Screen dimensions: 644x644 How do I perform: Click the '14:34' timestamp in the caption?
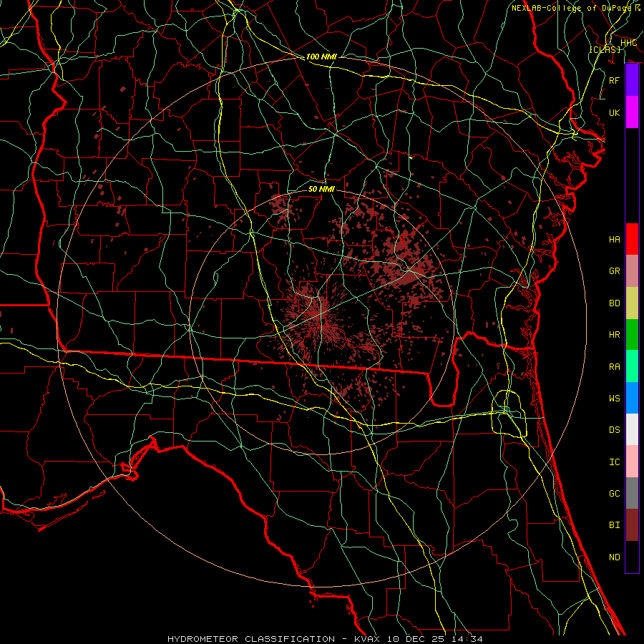(467, 639)
